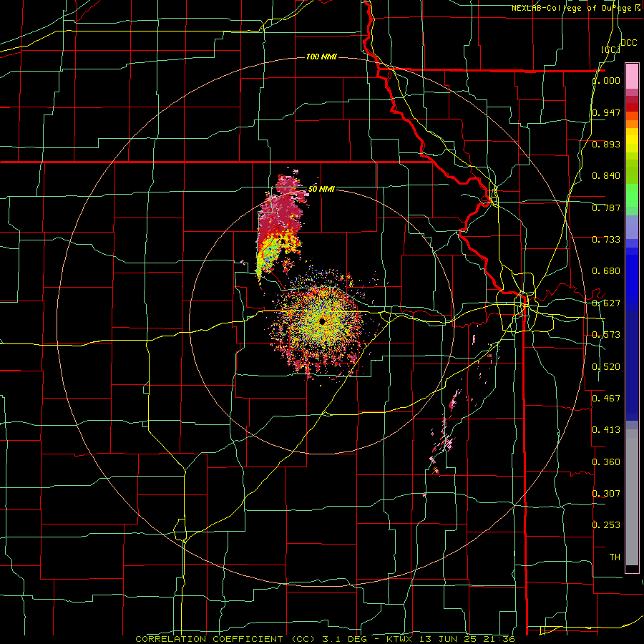
Task: Click the 0.947 value on the color scale
Action: [606, 112]
